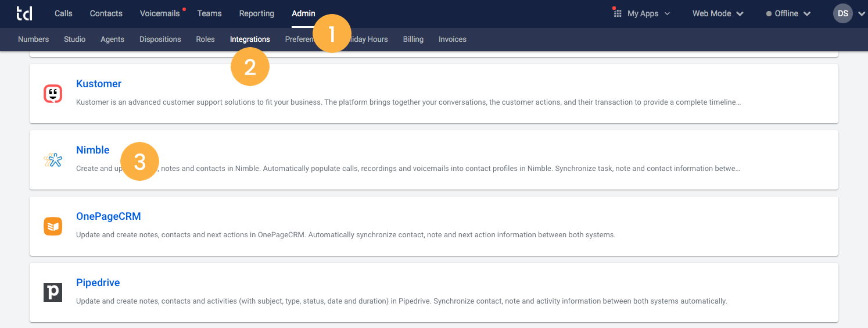Expand the account menu arrow beside DS
The width and height of the screenshot is (868, 328).
click(x=861, y=13)
